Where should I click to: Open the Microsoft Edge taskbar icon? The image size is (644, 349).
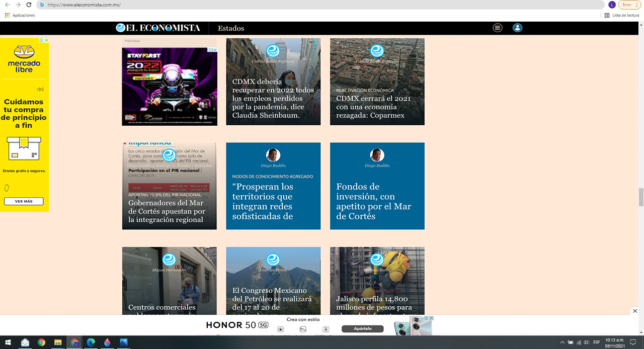[91, 342]
